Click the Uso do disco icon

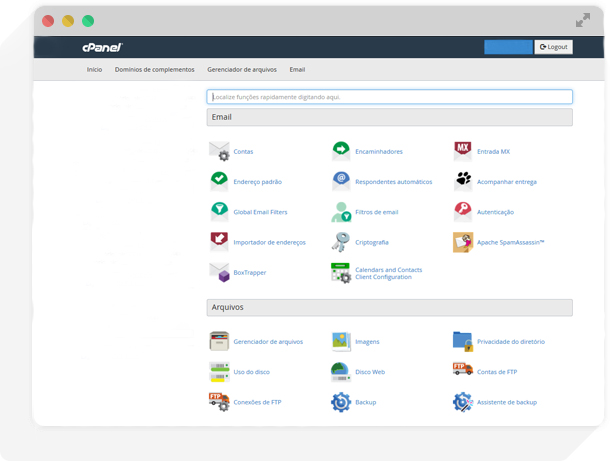(219, 372)
